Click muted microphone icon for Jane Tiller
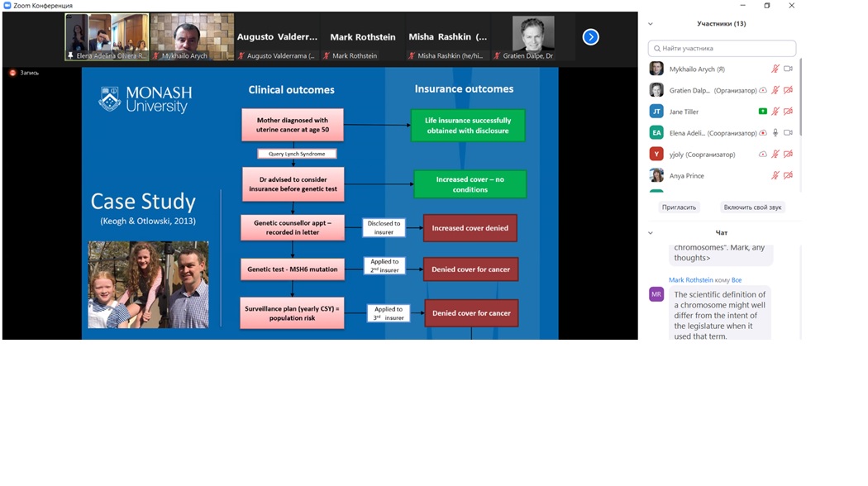 coord(775,112)
